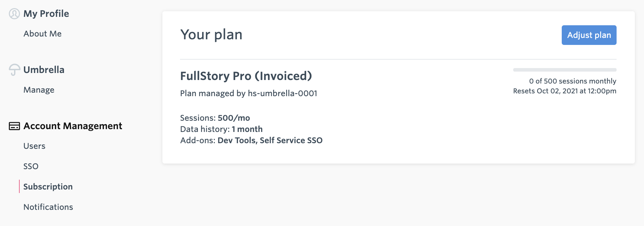Image resolution: width=644 pixels, height=226 pixels.
Task: Open the About Me page
Action: coord(43,34)
